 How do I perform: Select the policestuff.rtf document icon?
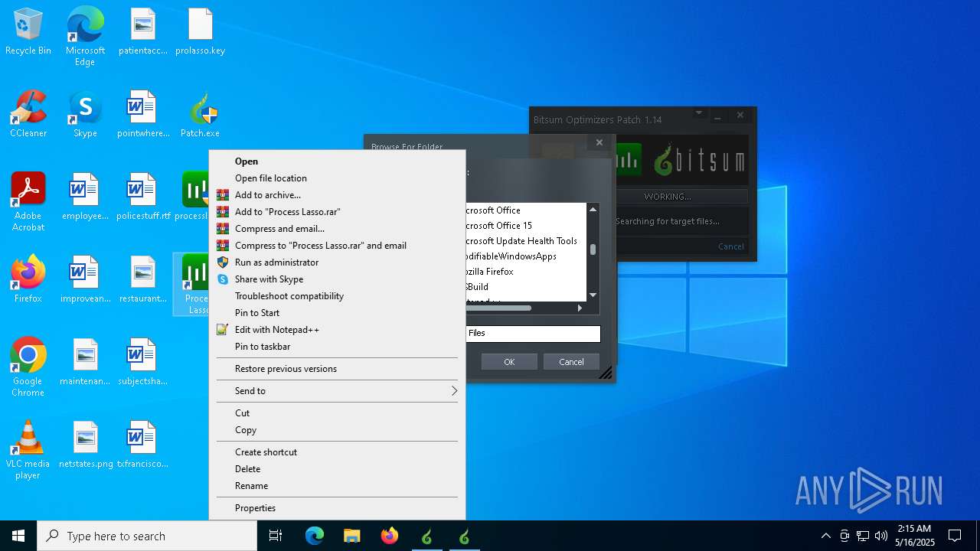(x=143, y=197)
